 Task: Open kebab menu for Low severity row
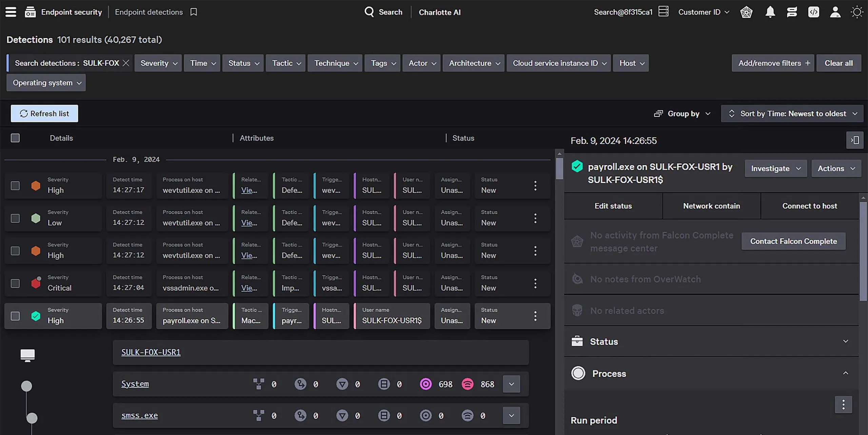(535, 218)
